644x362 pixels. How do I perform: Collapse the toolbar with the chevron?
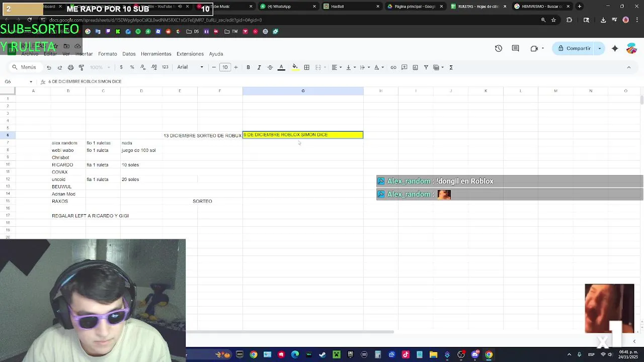pyautogui.click(x=628, y=67)
